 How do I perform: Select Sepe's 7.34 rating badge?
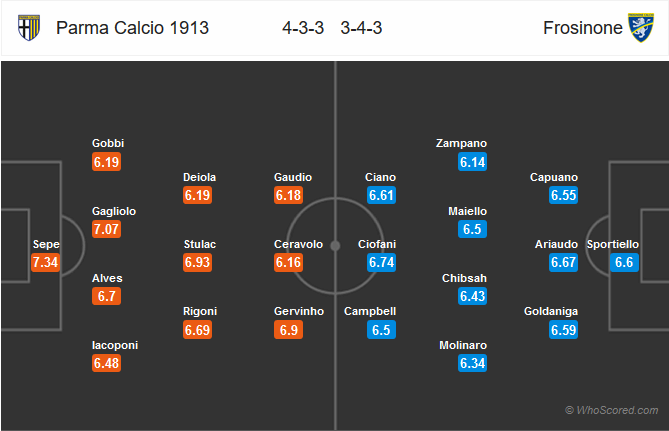click(45, 262)
